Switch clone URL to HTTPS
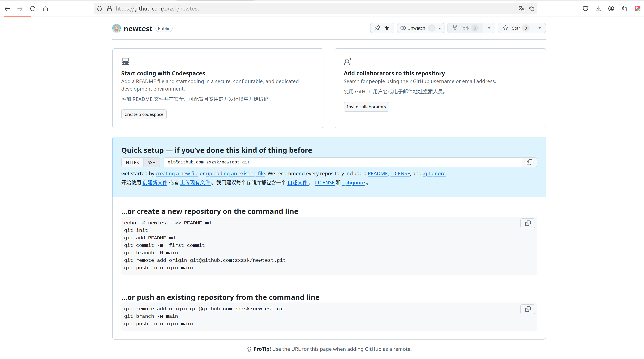 click(132, 163)
